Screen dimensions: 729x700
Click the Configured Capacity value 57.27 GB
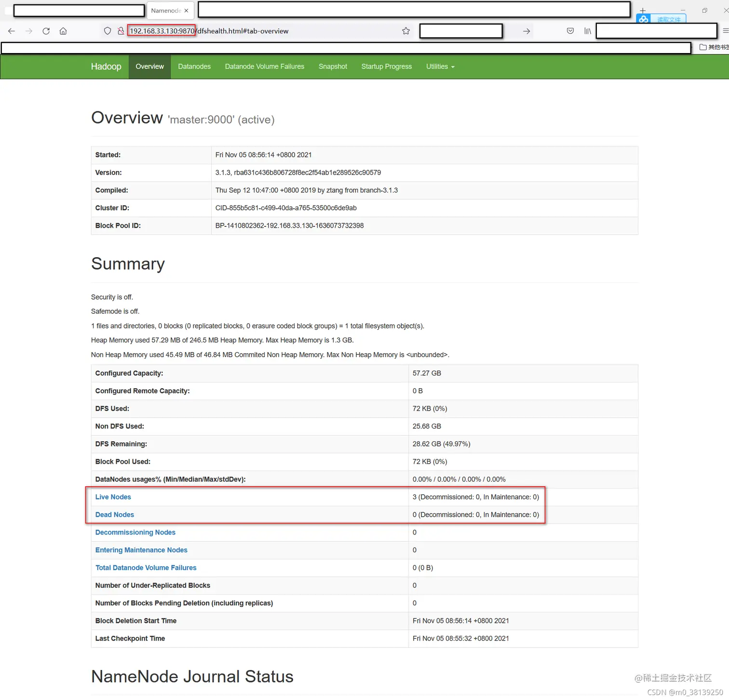(427, 373)
